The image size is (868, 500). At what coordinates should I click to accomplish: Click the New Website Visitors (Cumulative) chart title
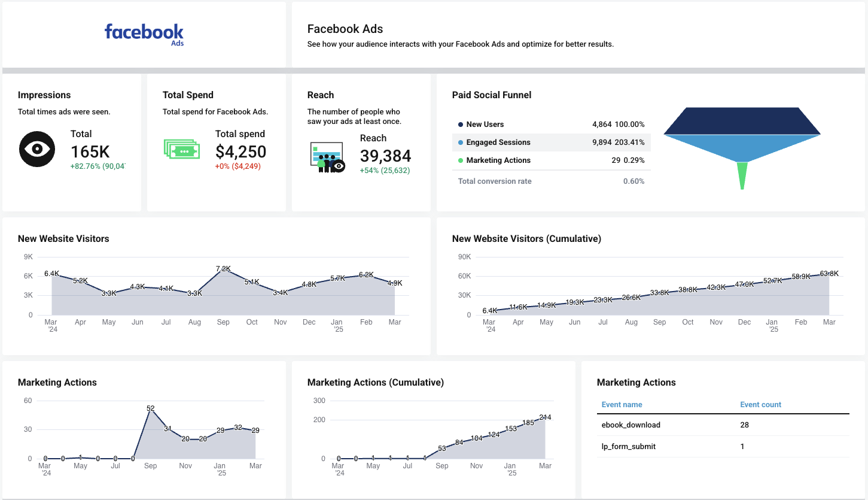(x=526, y=239)
